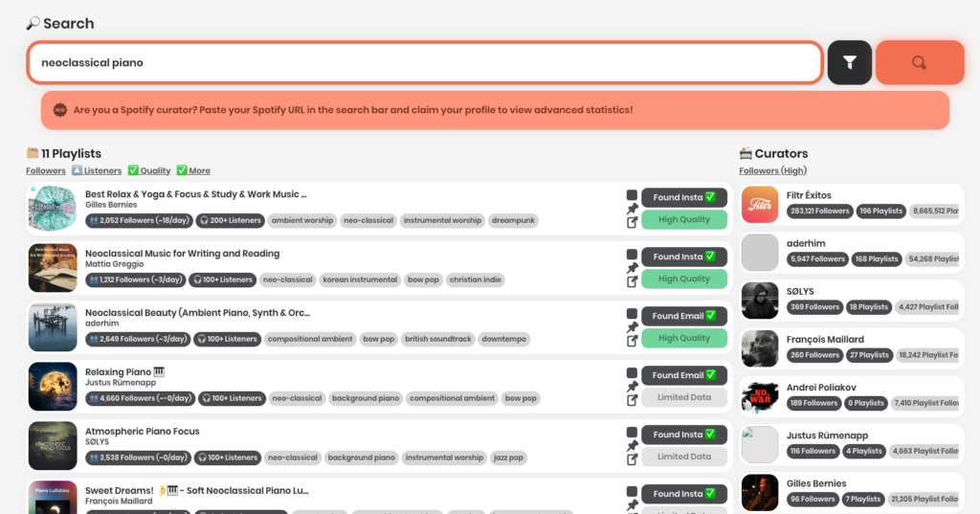Image resolution: width=980 pixels, height=514 pixels.
Task: Open the search filter funnel button
Action: pyautogui.click(x=850, y=62)
